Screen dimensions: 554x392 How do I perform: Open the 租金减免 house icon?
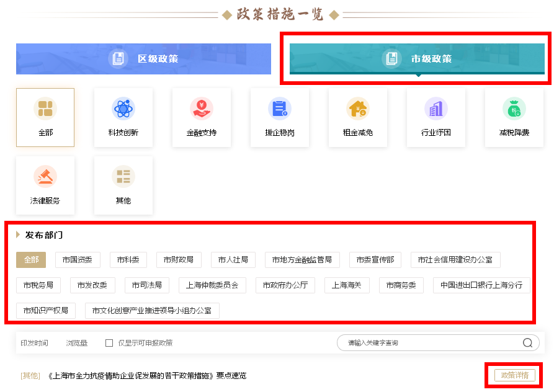click(x=358, y=109)
